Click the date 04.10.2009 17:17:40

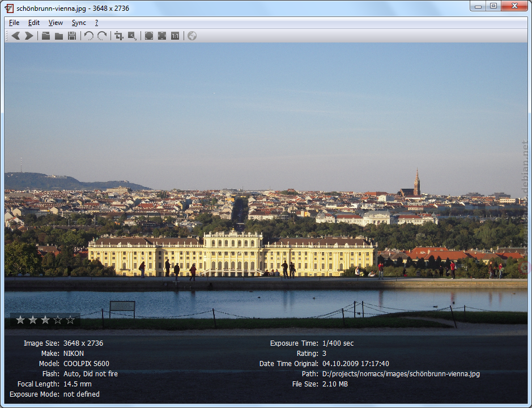(x=356, y=364)
